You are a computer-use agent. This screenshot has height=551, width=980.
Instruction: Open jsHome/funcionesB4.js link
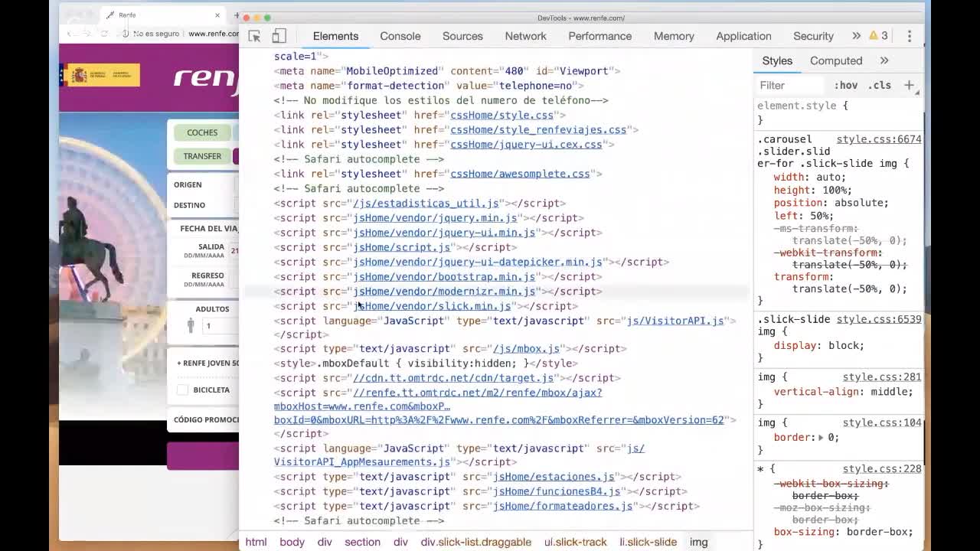[x=557, y=491]
